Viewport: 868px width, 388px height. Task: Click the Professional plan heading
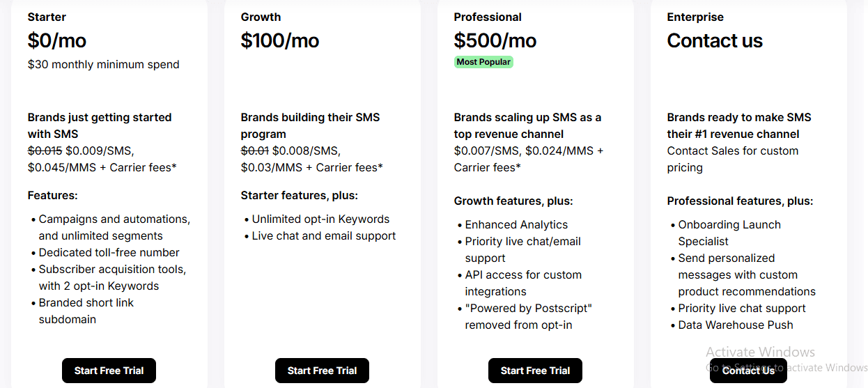[x=487, y=17]
